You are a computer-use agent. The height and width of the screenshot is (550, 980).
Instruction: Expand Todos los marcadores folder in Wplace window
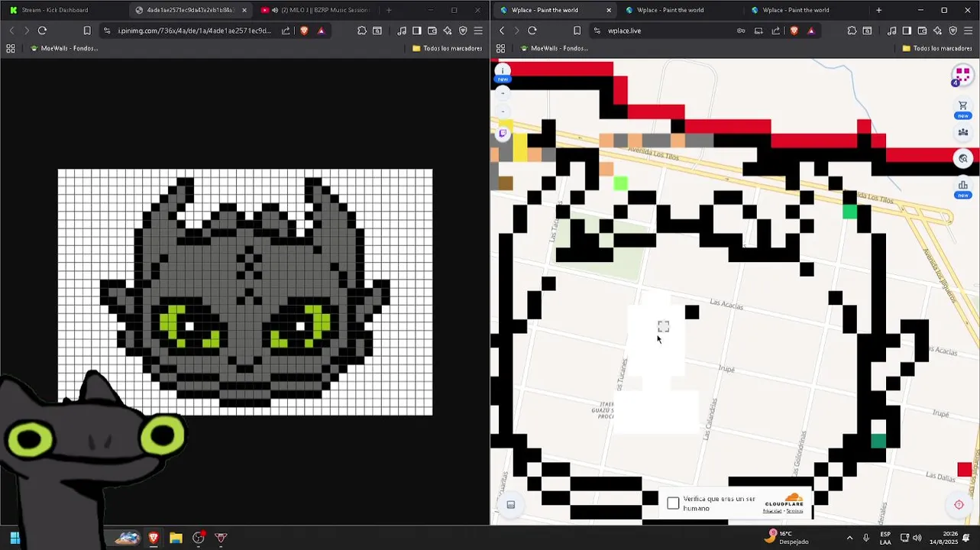(937, 48)
